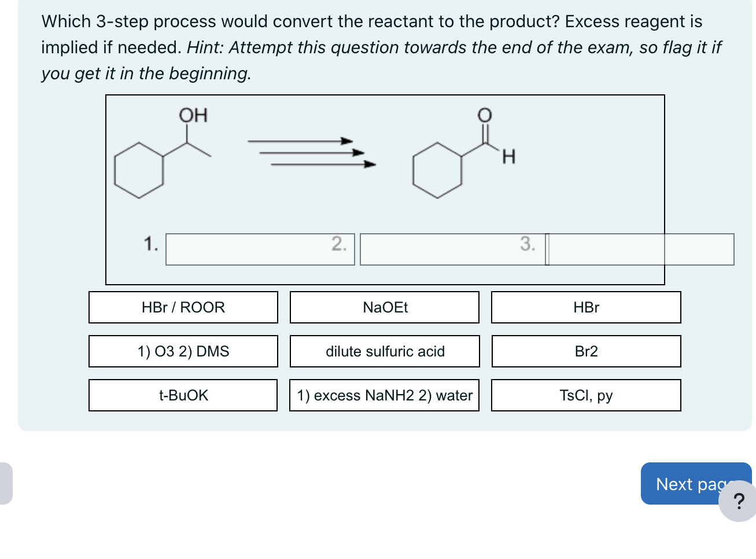Select the HBr / ROOR reagent option
The height and width of the screenshot is (559, 756).
point(183,307)
